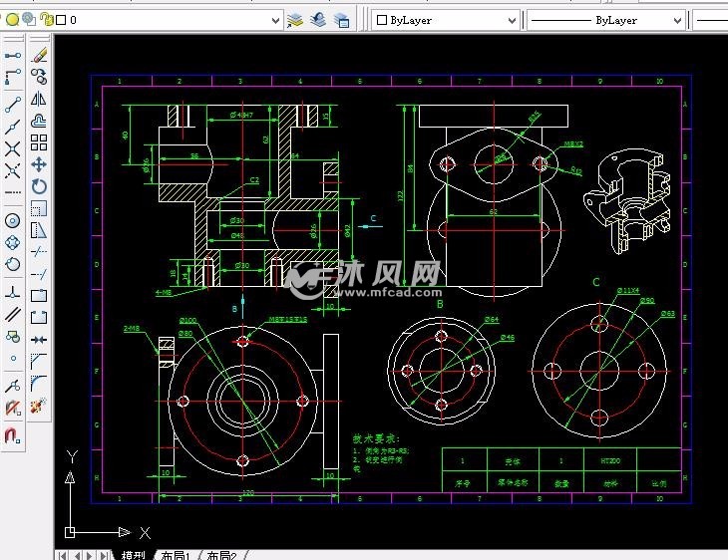
Task: Click the explode tool icon
Action: pyautogui.click(x=39, y=406)
